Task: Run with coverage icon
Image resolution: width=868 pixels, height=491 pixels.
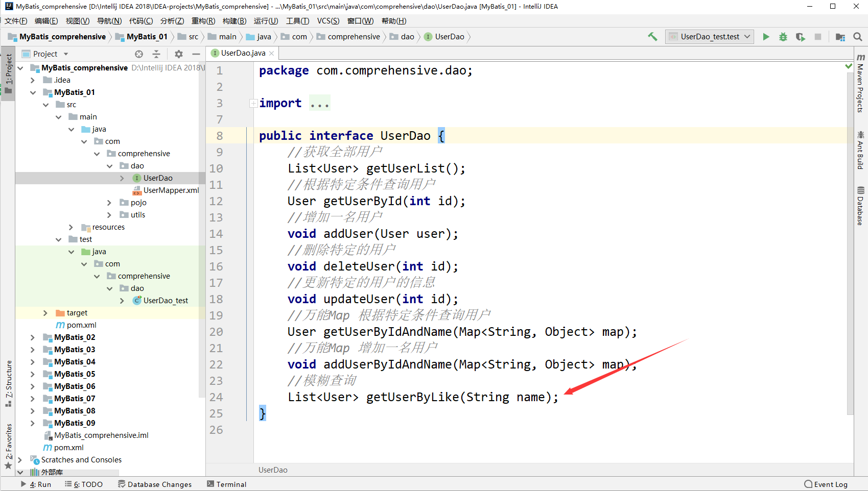Action: click(x=800, y=37)
